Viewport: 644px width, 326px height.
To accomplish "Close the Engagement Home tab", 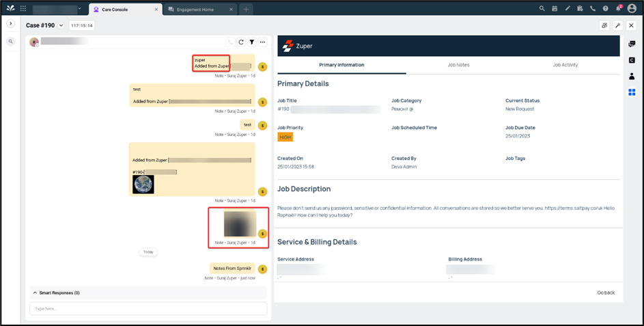I will coord(231,10).
